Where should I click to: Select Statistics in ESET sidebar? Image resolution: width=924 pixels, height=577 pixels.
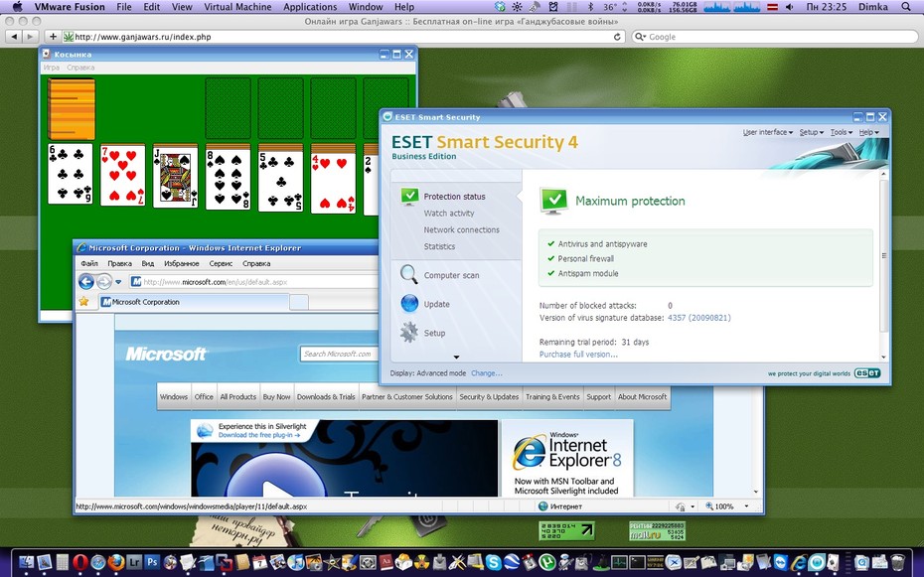439,246
